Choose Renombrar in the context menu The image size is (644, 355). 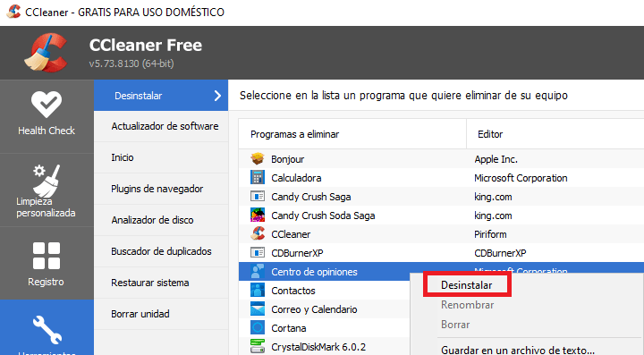(468, 305)
